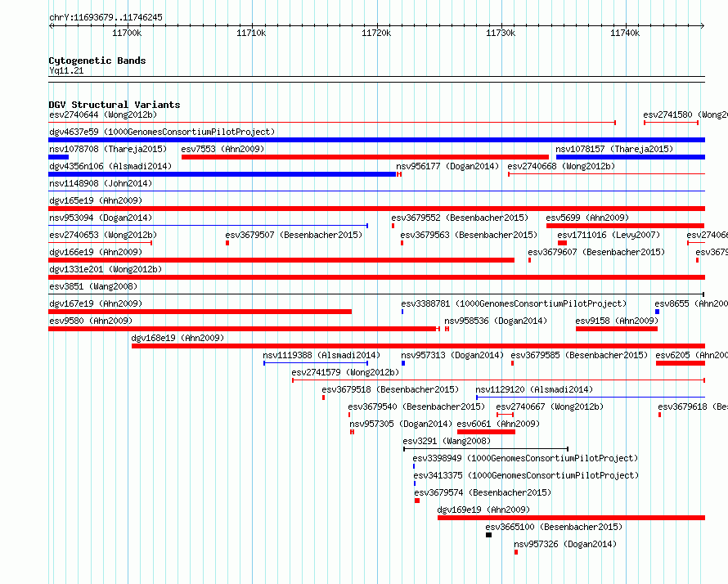Click esv3413375 (1000GenomesConsortiumPilotProject) label
728x584 pixels.
[527, 475]
